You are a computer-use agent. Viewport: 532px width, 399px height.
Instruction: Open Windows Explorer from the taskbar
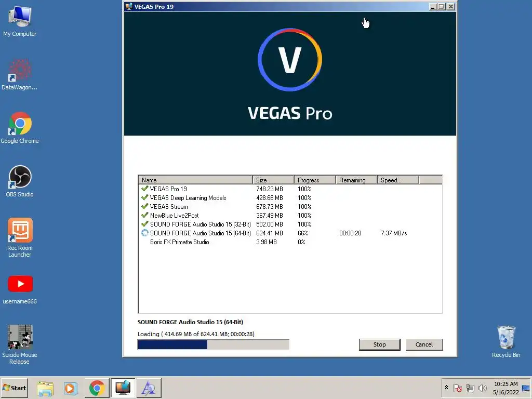click(x=45, y=388)
